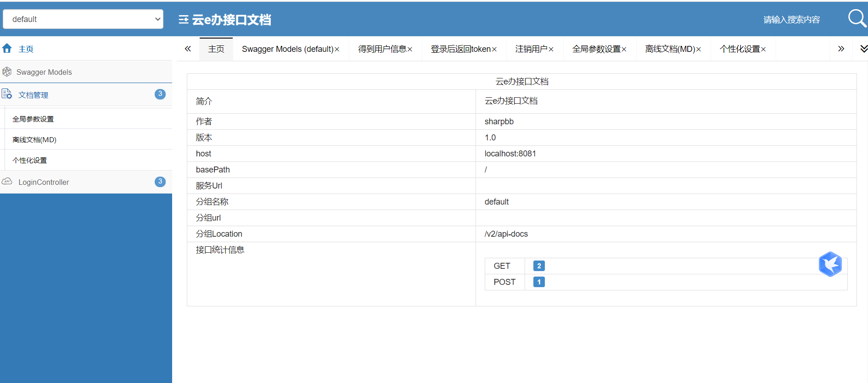Select the version value 1.0
The height and width of the screenshot is (383, 868).
click(x=490, y=138)
